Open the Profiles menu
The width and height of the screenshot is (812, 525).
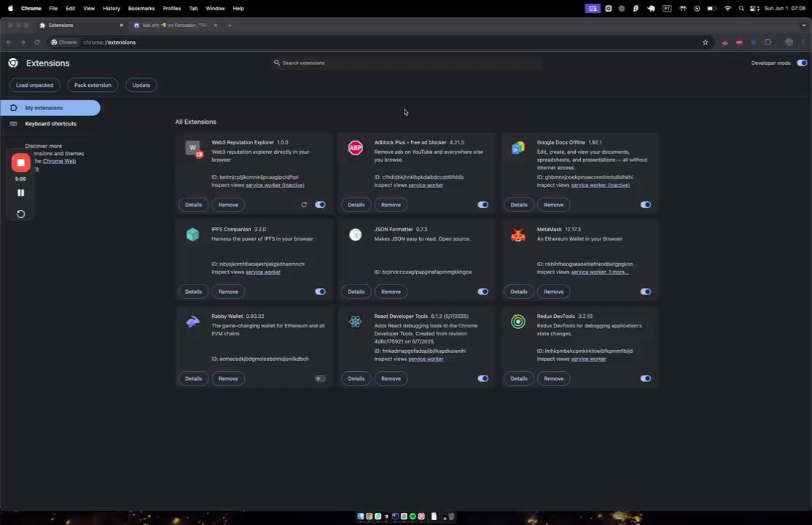click(172, 8)
